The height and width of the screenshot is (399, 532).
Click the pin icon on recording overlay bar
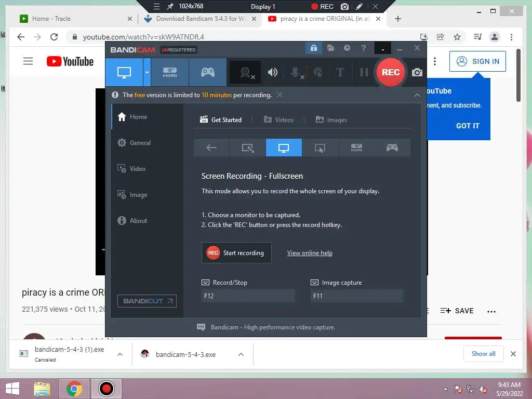(x=170, y=6)
